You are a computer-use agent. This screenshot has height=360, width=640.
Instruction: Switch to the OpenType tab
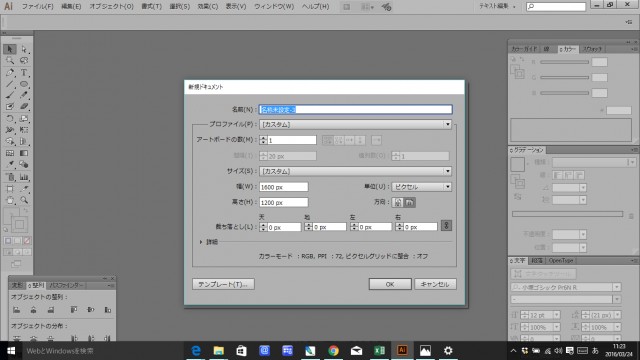click(560, 260)
